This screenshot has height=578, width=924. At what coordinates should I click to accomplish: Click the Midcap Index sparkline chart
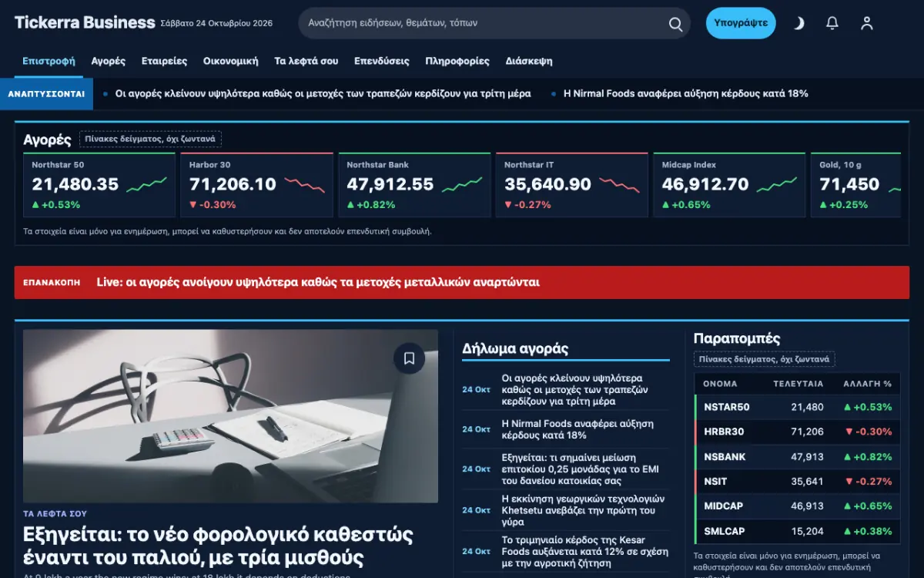777,185
